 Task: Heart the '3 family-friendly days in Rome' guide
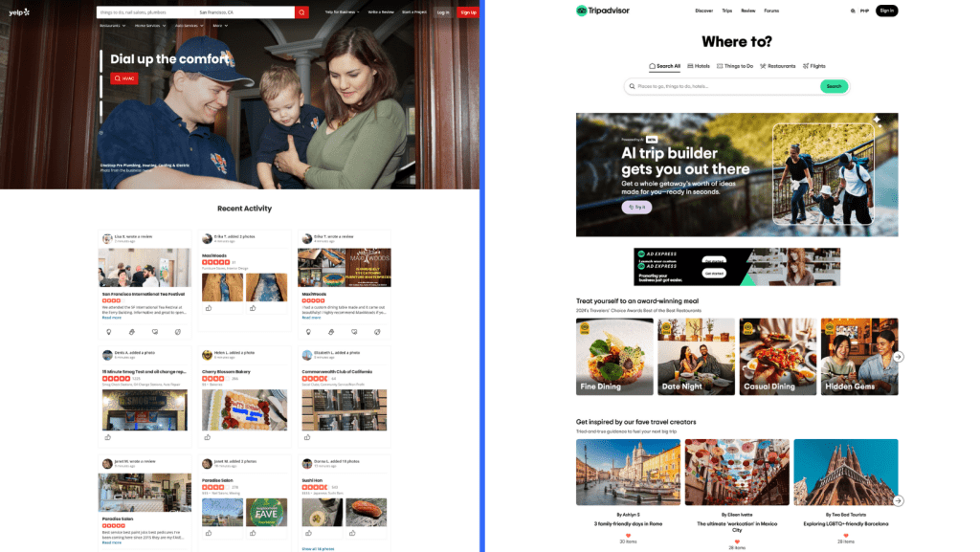pos(629,537)
